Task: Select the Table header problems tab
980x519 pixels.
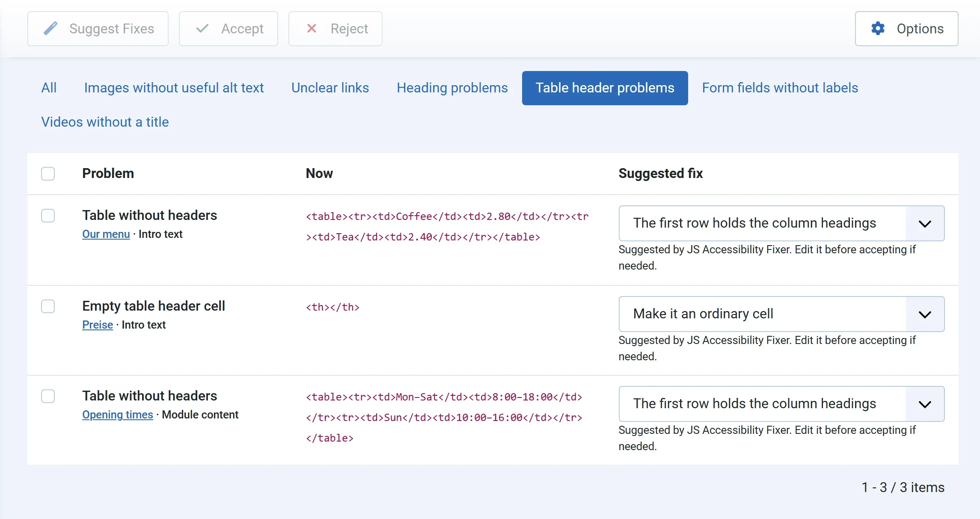Action: point(605,88)
